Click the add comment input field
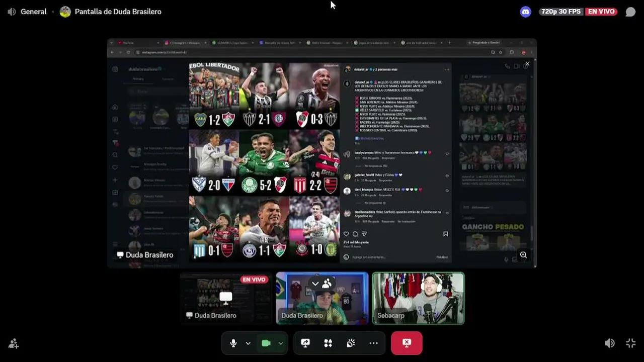Viewport: 644px width, 362px height. coord(392,257)
